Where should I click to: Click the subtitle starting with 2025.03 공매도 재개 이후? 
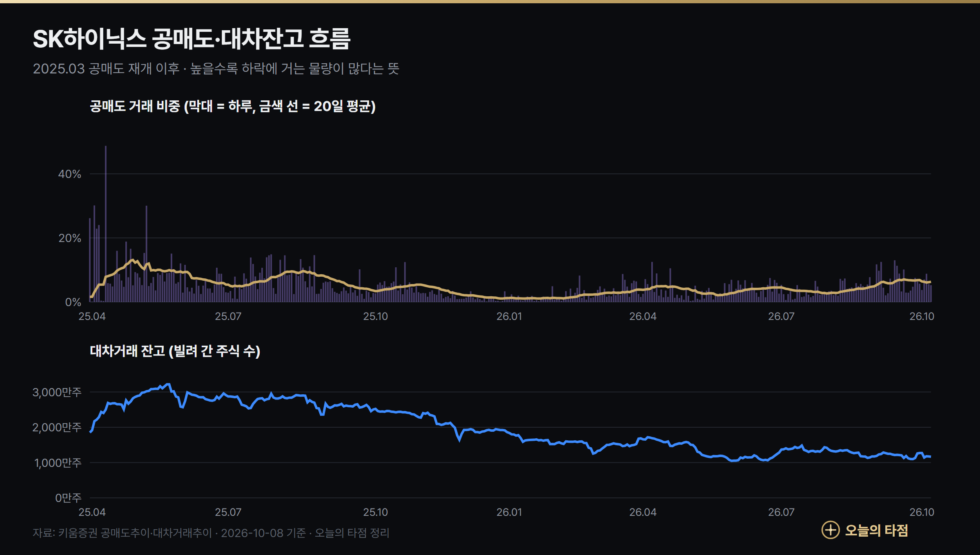coord(216,69)
